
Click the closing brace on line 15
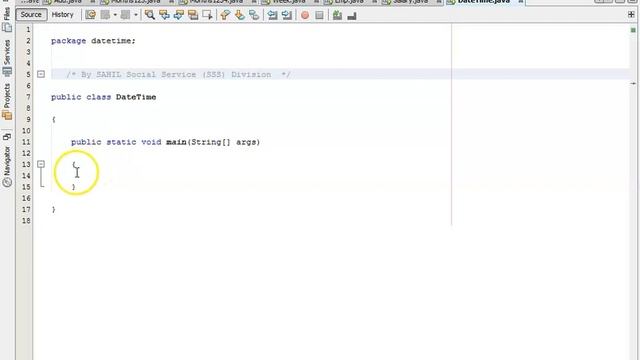pyautogui.click(x=73, y=187)
